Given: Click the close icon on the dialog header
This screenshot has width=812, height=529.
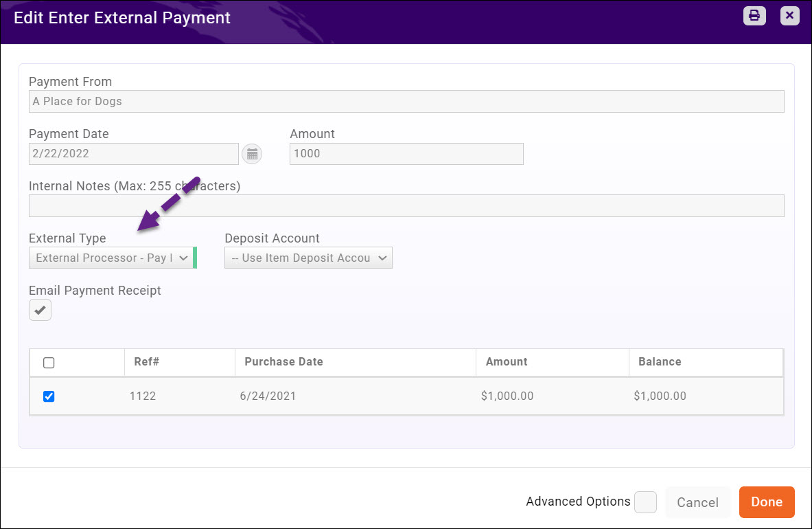Looking at the screenshot, I should click(789, 15).
